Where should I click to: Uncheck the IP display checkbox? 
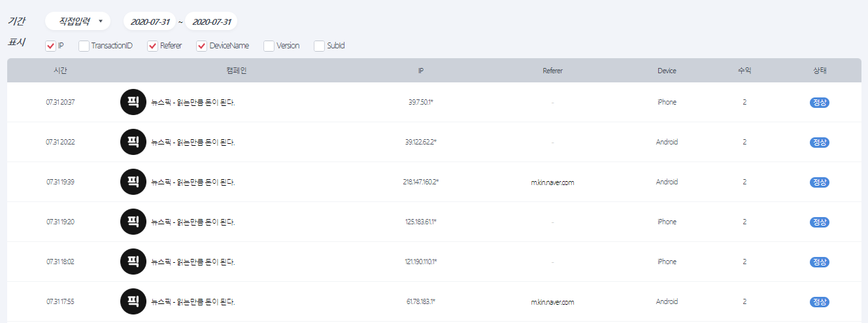(x=50, y=46)
